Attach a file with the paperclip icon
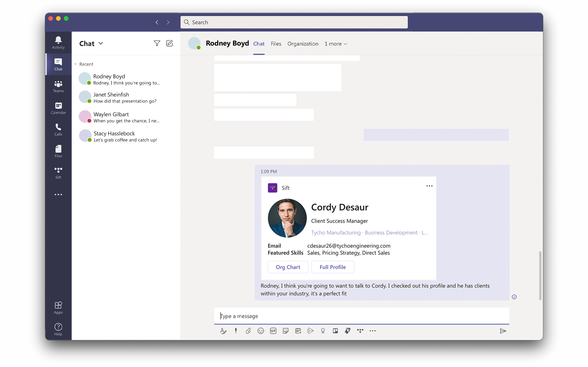 248,331
